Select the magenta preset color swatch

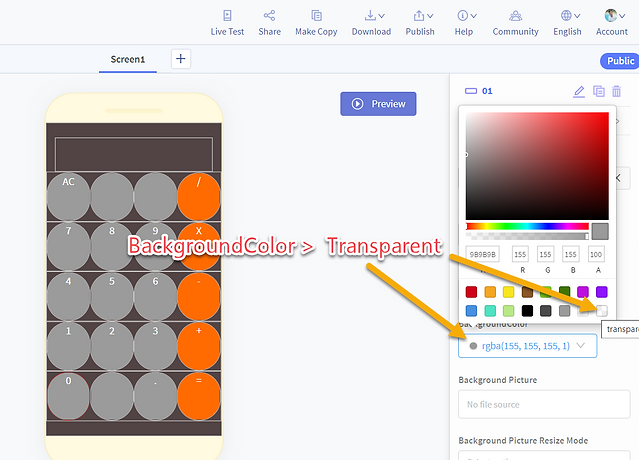pos(583,292)
